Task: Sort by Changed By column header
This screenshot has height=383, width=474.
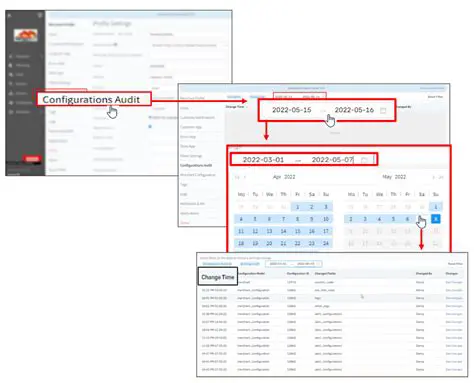Action: tap(424, 274)
